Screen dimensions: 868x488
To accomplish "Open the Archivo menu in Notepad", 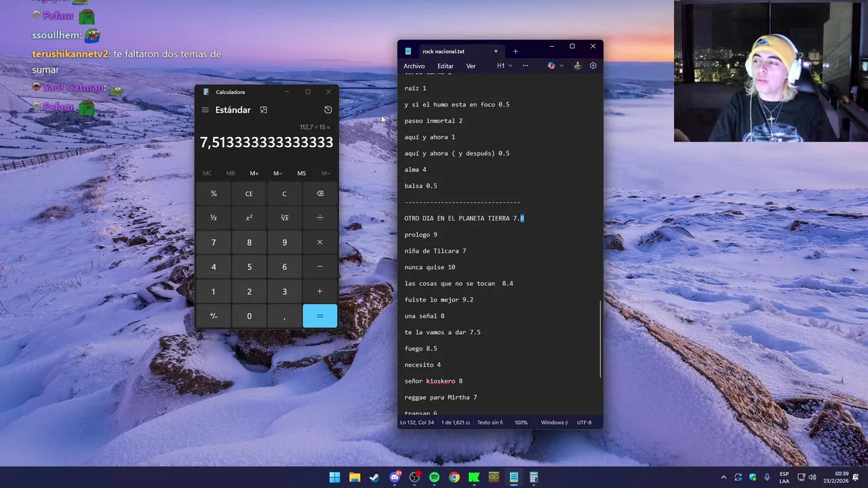I will tap(414, 66).
